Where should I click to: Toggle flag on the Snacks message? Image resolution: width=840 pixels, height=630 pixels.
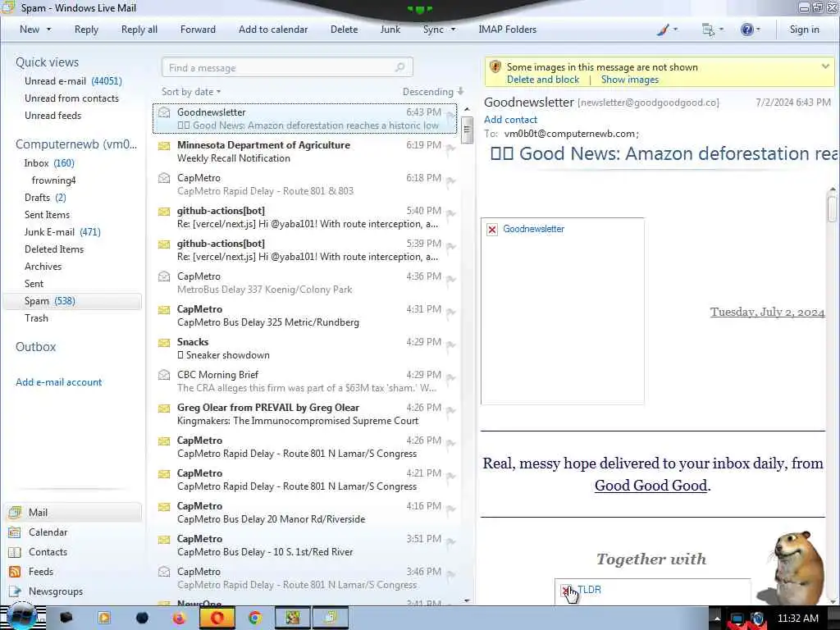point(450,345)
